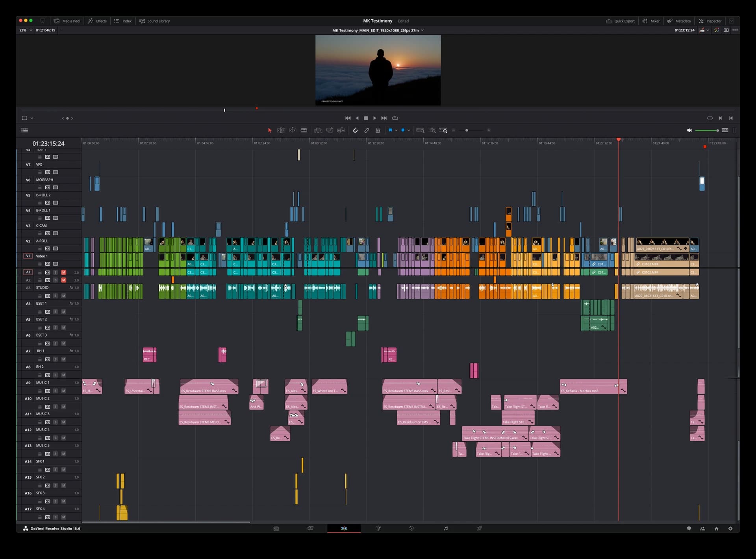Select the Blade Edit Mode tool
756x559 pixels.
point(304,130)
